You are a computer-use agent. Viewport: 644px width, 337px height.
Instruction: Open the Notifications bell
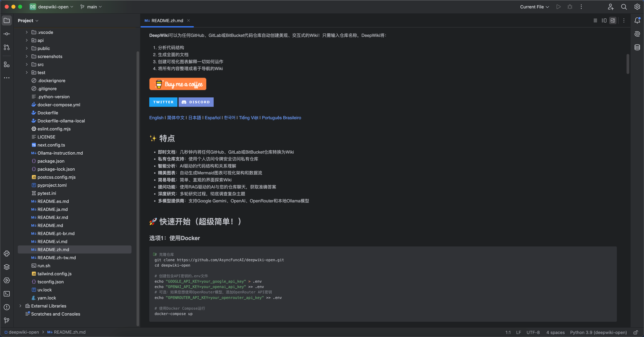point(637,20)
